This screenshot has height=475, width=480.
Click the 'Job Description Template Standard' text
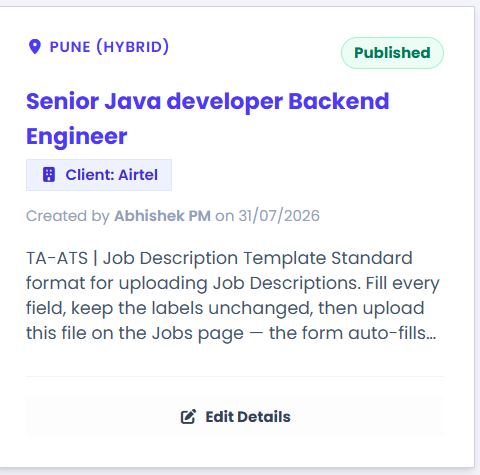tap(258, 258)
